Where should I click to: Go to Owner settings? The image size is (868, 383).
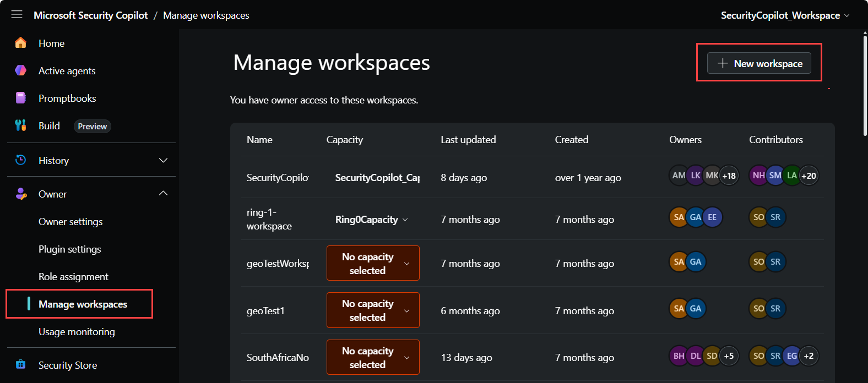pyautogui.click(x=70, y=222)
